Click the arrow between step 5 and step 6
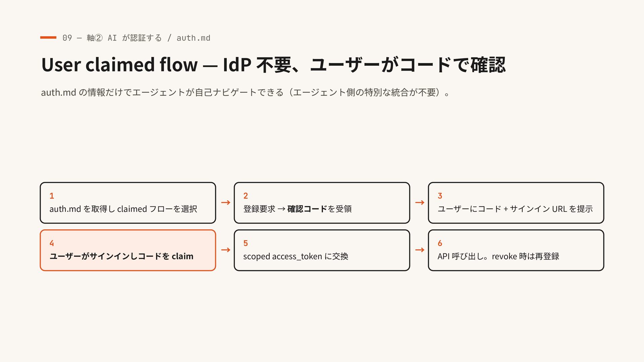Image resolution: width=644 pixels, height=362 pixels. point(420,250)
